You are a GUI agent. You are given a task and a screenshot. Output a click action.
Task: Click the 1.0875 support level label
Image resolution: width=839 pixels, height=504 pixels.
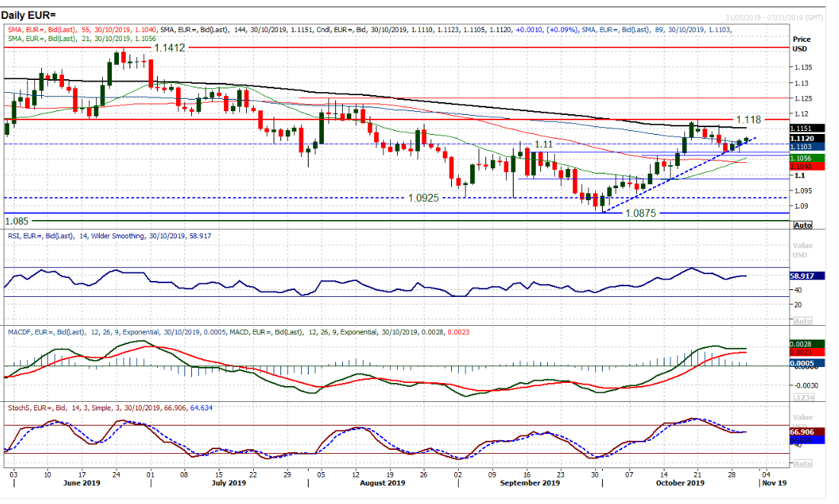640,214
